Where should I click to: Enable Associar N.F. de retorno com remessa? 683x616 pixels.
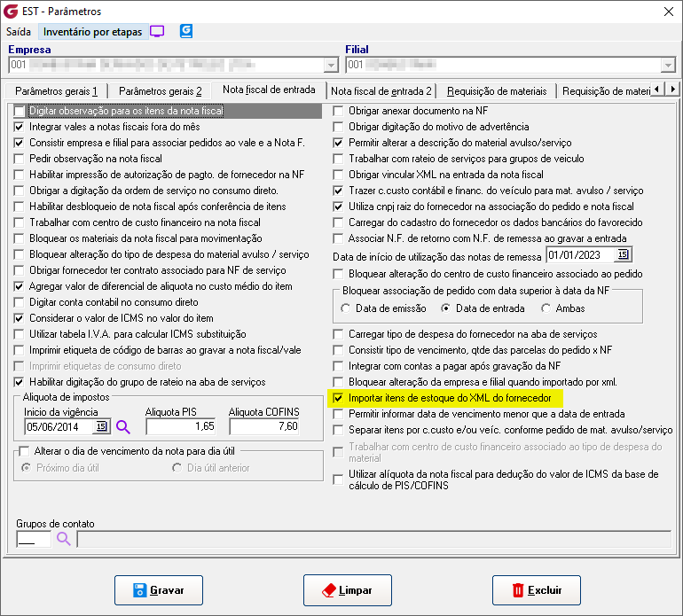click(338, 238)
